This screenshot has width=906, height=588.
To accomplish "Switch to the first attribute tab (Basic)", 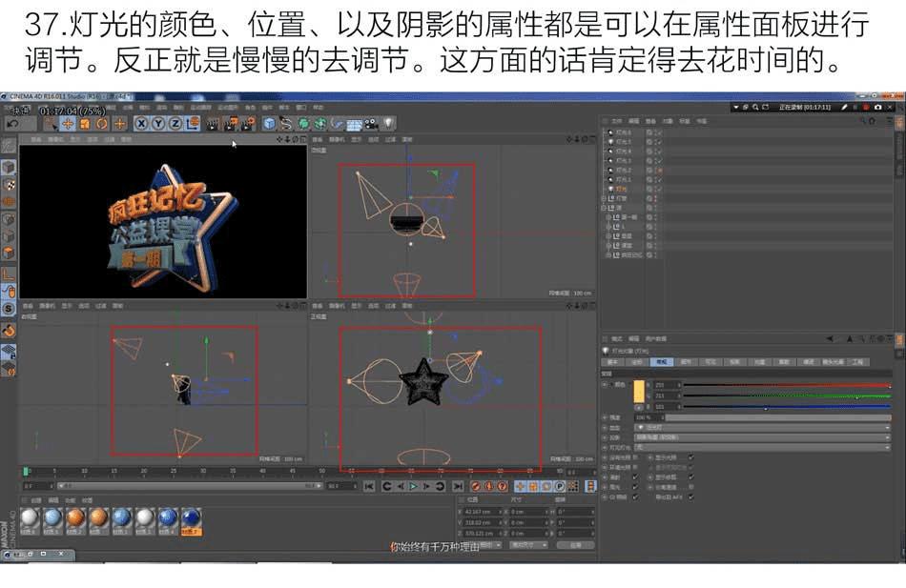I will tap(612, 361).
